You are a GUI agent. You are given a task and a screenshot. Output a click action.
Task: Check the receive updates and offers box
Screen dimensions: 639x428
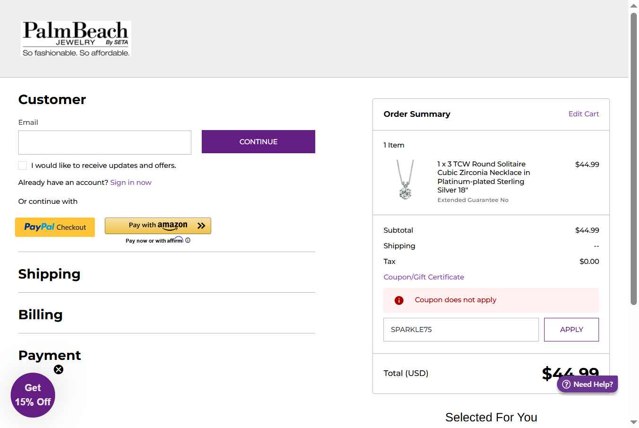click(x=22, y=165)
